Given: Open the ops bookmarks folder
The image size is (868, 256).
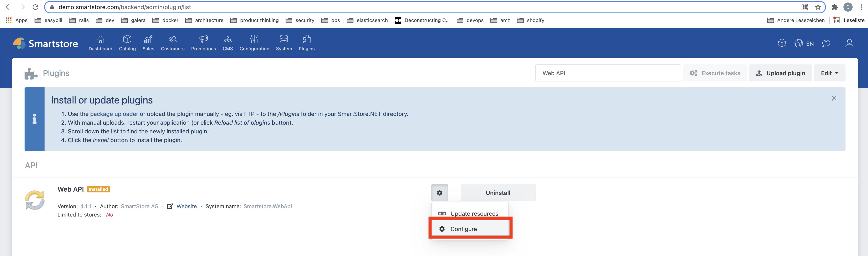Looking at the screenshot, I should point(331,20).
